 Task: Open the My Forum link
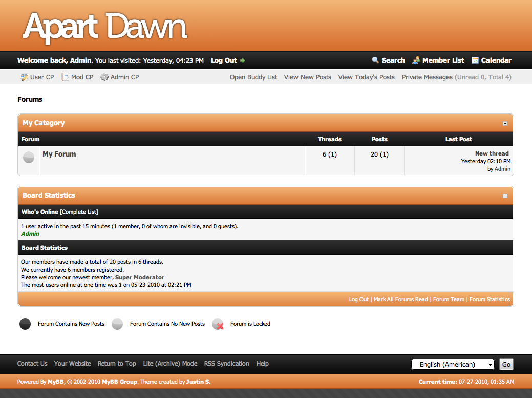pyautogui.click(x=59, y=154)
